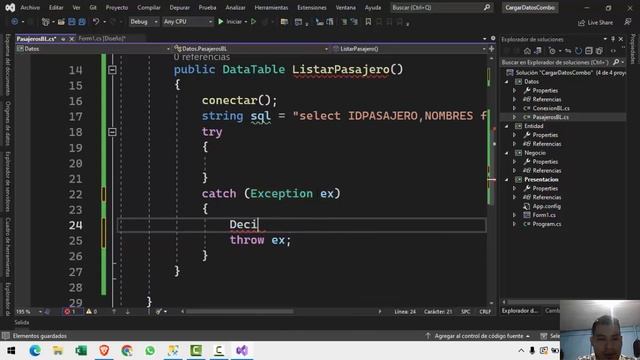This screenshot has width=640, height=360.
Task: Pin the PasajerosBL.cs tab
Action: point(63,39)
